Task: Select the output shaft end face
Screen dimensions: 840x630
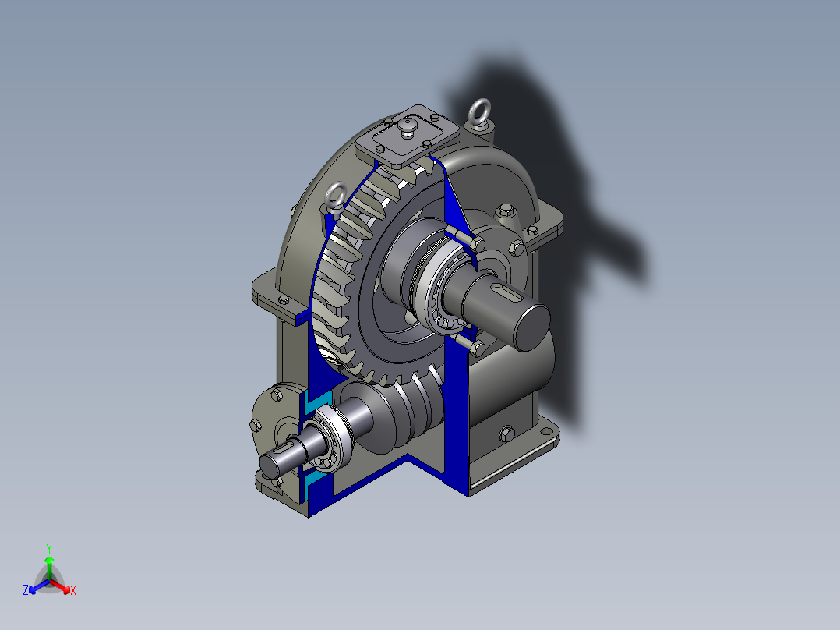Action: click(x=532, y=328)
